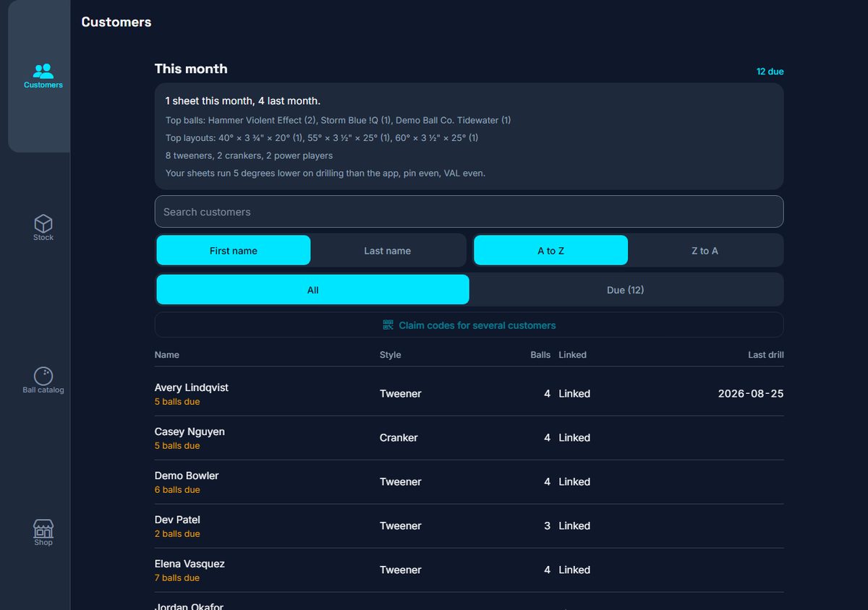Open Dev Patel customer entry
Screen dimensions: 868x610
(469, 526)
